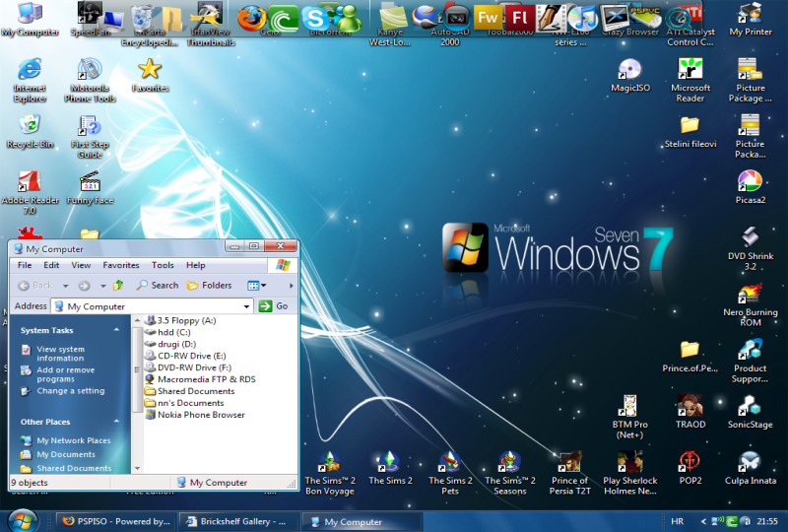
Task: Switch to PSPISO taskbar window
Action: [115, 521]
